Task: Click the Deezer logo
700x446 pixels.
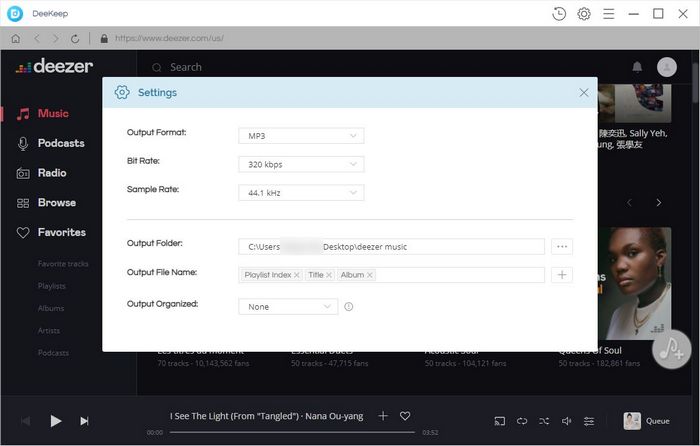Action: click(x=54, y=67)
